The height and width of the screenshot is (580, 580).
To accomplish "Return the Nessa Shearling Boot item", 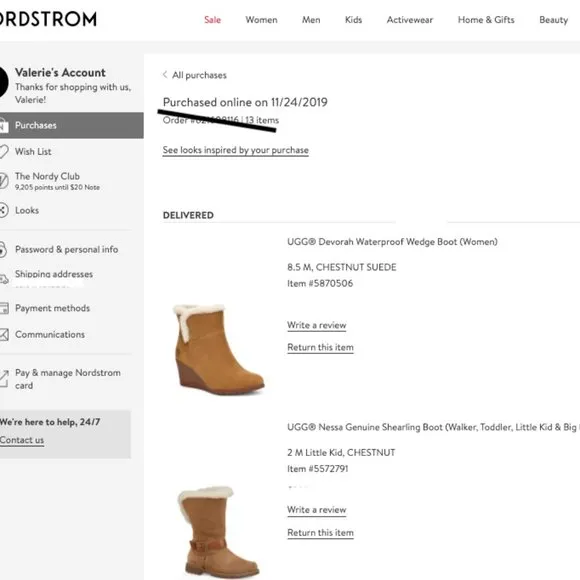I will click(x=320, y=533).
